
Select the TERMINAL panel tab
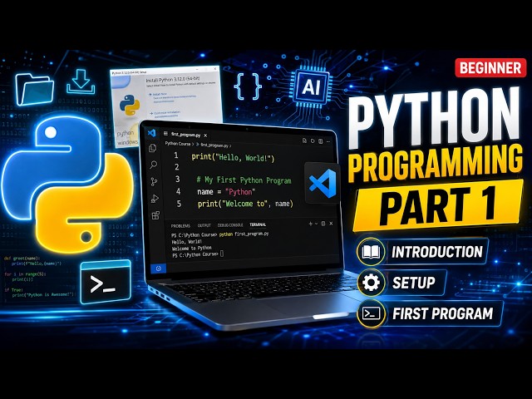pyautogui.click(x=258, y=224)
